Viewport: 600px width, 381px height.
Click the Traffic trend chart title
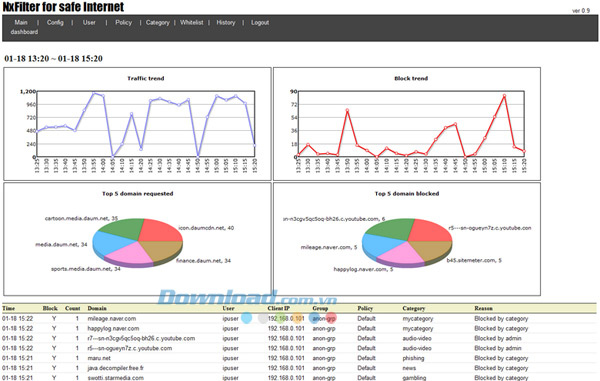(x=145, y=78)
